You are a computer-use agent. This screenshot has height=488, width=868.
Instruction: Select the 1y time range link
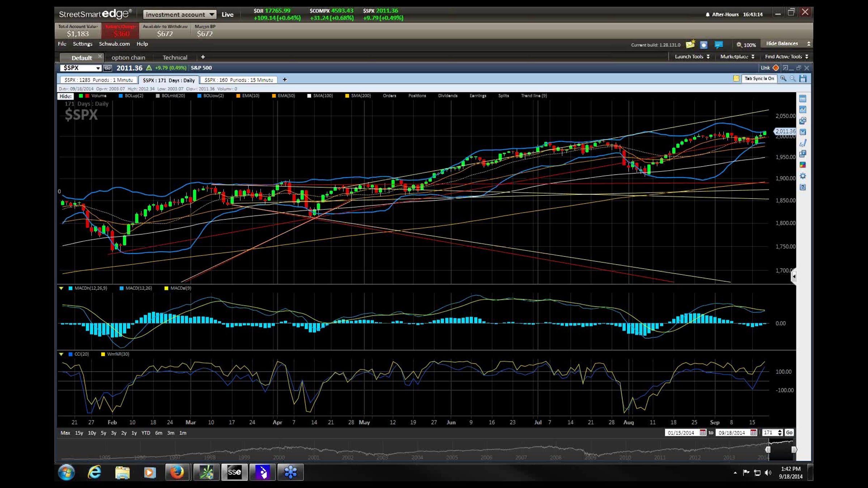click(134, 433)
